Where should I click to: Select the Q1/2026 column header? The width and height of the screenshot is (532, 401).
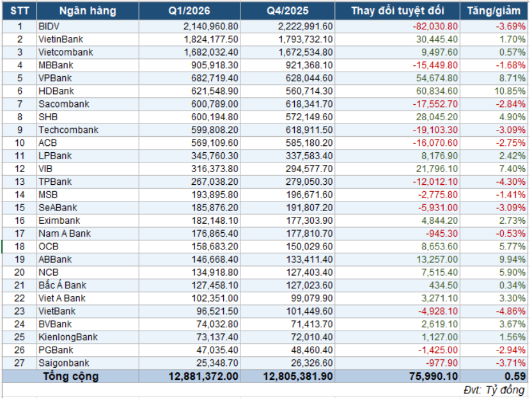click(189, 10)
